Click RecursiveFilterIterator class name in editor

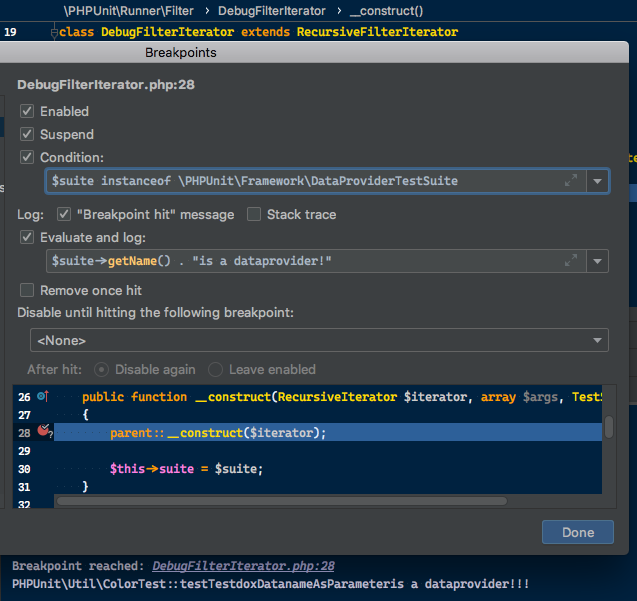(x=377, y=32)
